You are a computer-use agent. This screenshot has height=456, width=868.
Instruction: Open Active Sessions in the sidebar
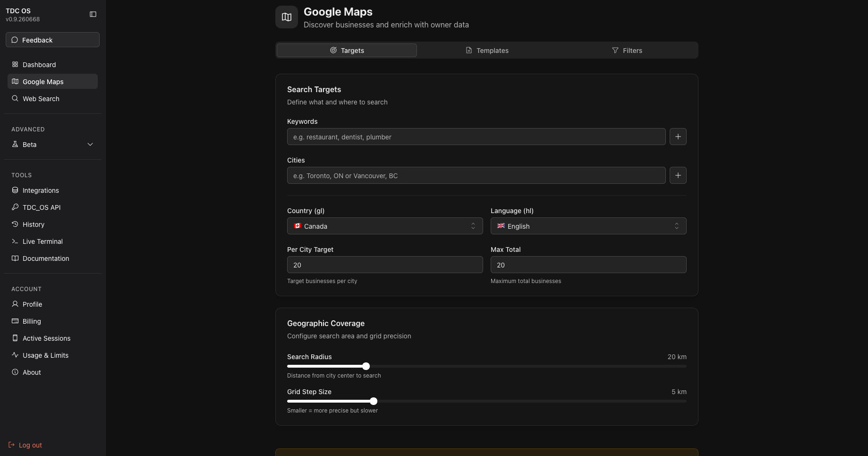point(52,338)
